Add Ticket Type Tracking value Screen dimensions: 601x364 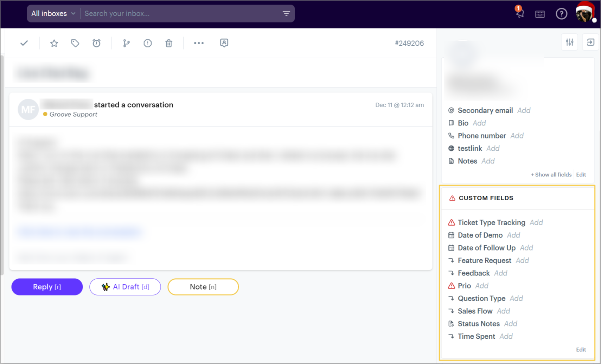536,222
